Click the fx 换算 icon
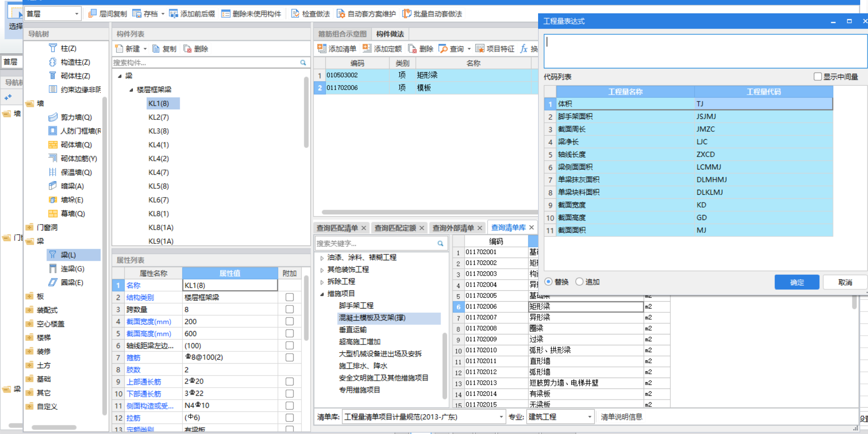 (x=524, y=48)
